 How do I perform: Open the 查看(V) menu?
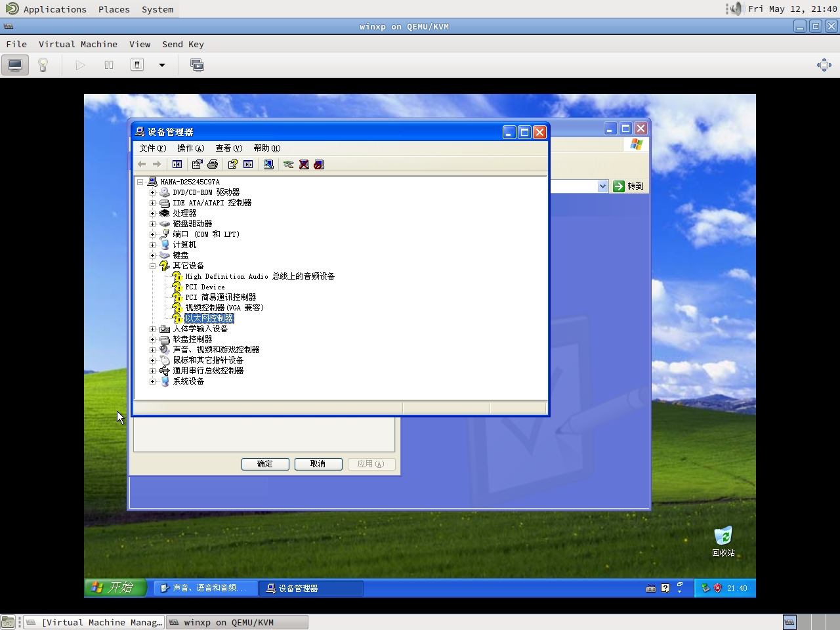(228, 148)
